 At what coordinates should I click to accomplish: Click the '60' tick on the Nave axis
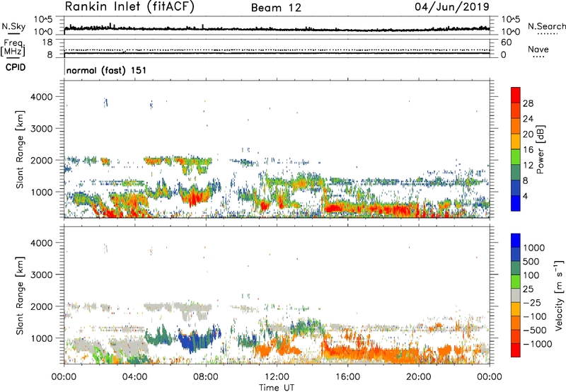[507, 42]
